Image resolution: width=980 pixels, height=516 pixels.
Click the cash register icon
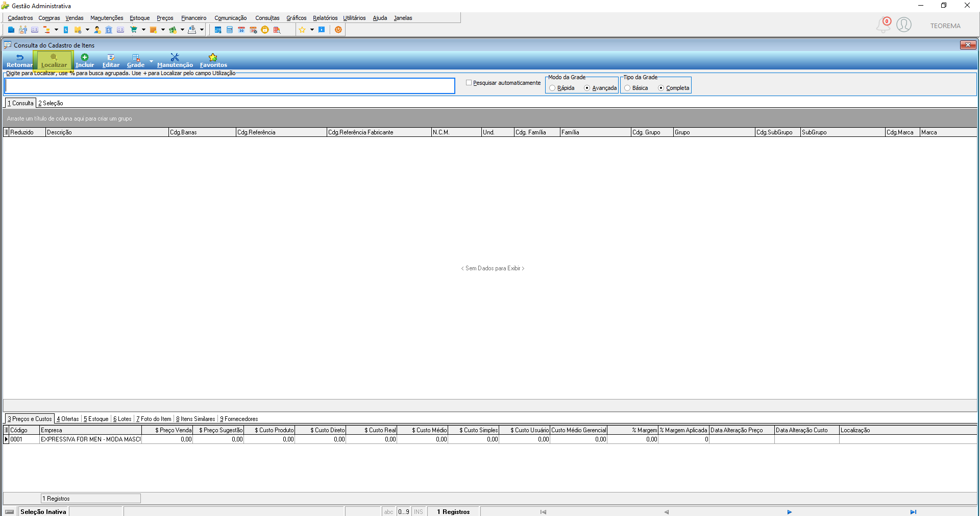pyautogui.click(x=192, y=30)
